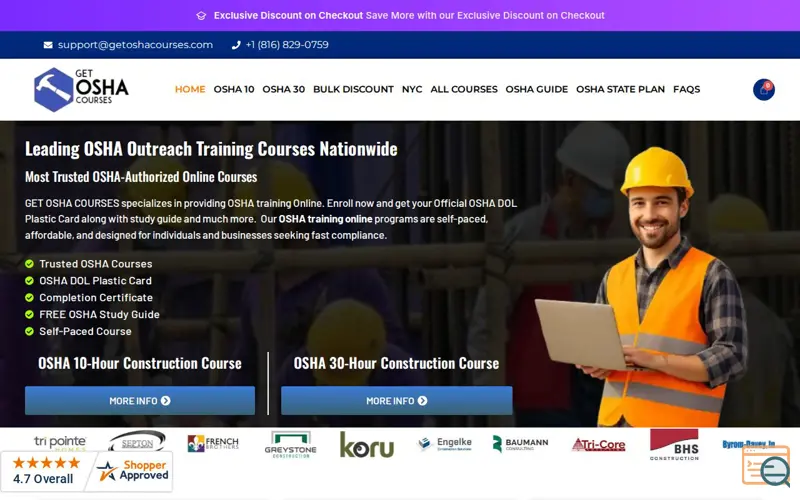Click the Get OSHA Courses logo
The image size is (800, 500).
[81, 89]
